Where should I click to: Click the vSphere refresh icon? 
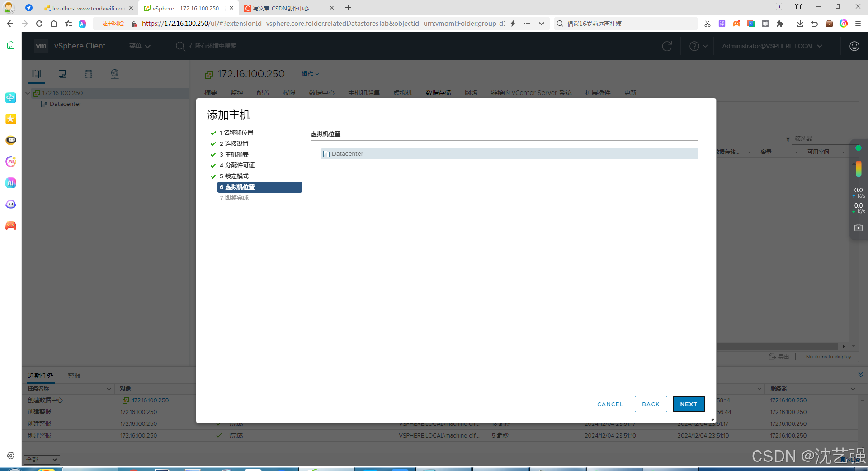[x=667, y=46]
